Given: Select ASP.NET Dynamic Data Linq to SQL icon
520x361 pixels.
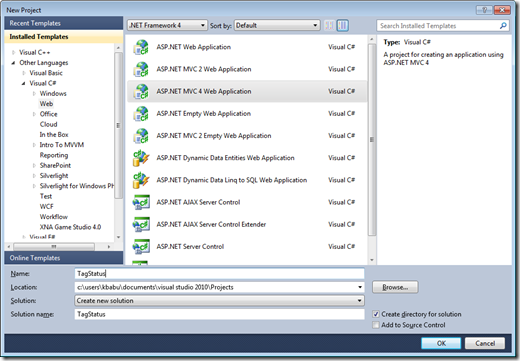Looking at the screenshot, I should click(141, 180).
